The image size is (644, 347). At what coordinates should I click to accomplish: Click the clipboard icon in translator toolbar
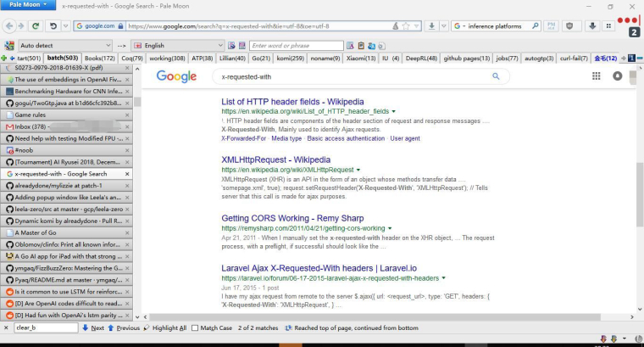point(361,46)
